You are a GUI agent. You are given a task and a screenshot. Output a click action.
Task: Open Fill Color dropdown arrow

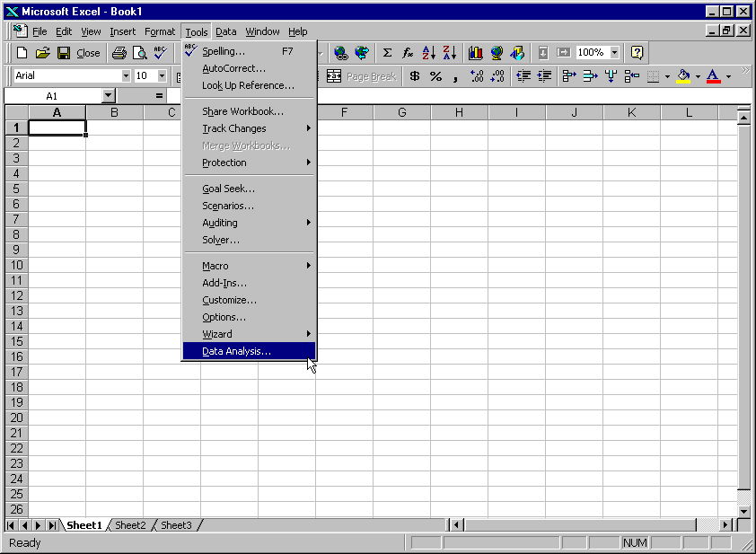tap(698, 76)
